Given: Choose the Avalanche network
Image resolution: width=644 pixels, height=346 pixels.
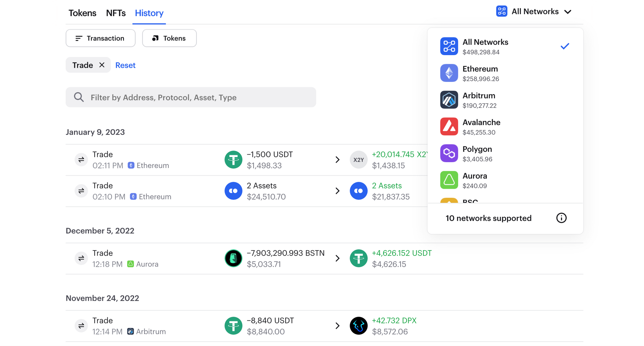Looking at the screenshot, I should point(505,127).
